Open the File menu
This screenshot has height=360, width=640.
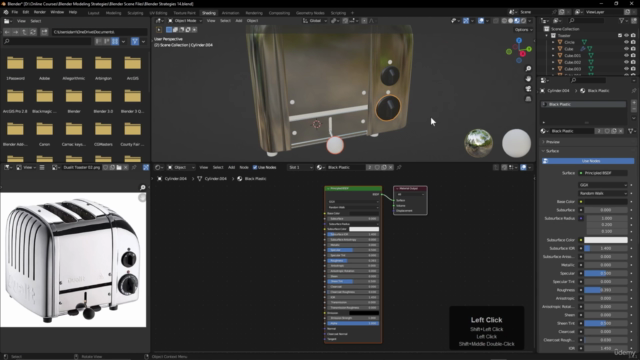[15, 12]
